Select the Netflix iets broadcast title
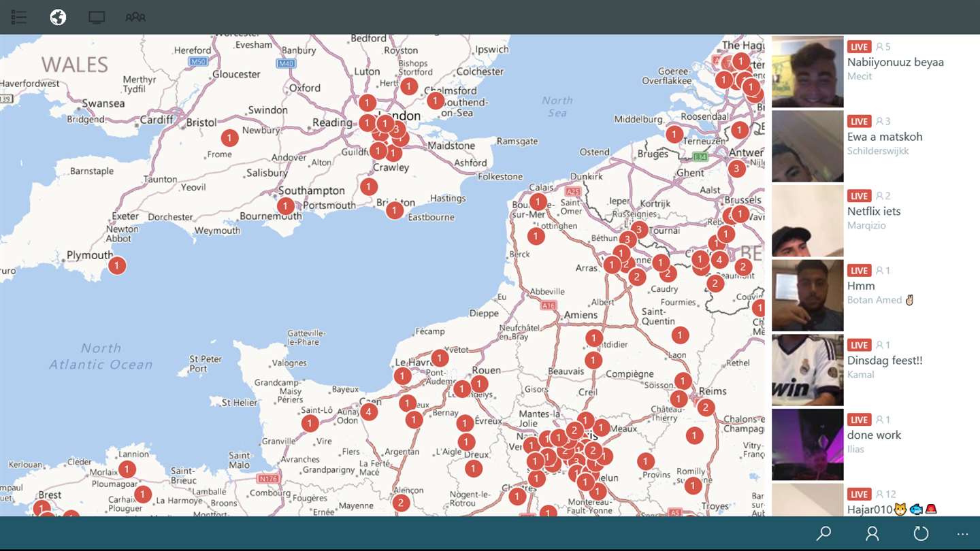Image resolution: width=980 pixels, height=551 pixels. coord(874,212)
